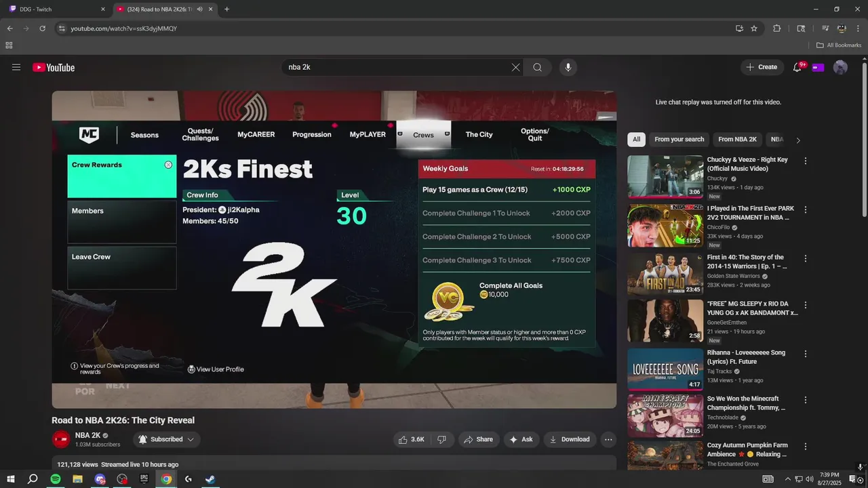Select 'From NBA 2K' chip
Image resolution: width=868 pixels, height=488 pixels.
[x=737, y=139]
